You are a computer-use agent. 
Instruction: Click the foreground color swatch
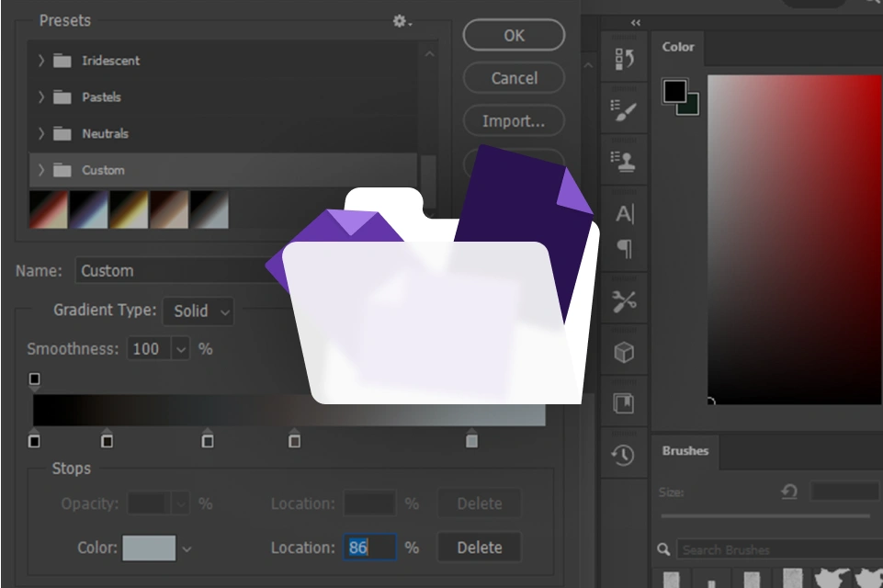tap(674, 91)
